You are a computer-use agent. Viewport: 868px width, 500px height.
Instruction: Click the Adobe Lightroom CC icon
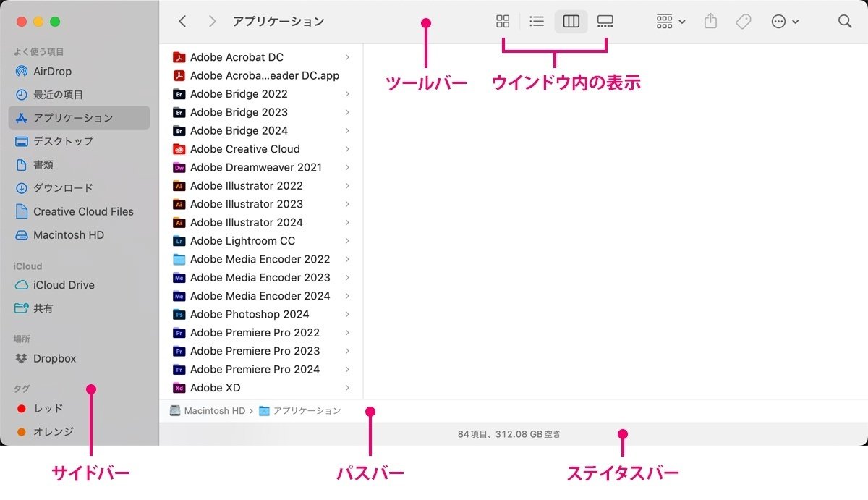point(179,241)
